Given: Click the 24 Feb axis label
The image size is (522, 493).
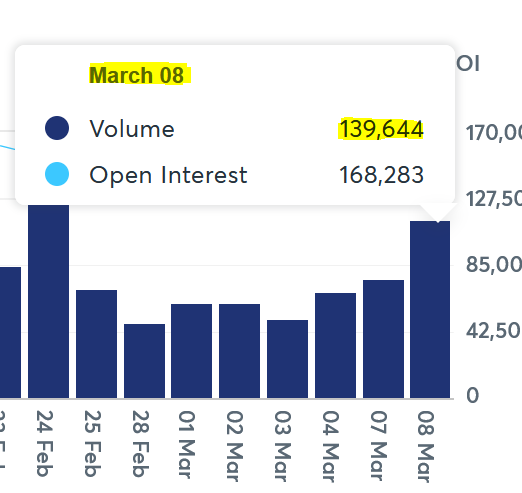Looking at the screenshot, I should coord(45,444).
